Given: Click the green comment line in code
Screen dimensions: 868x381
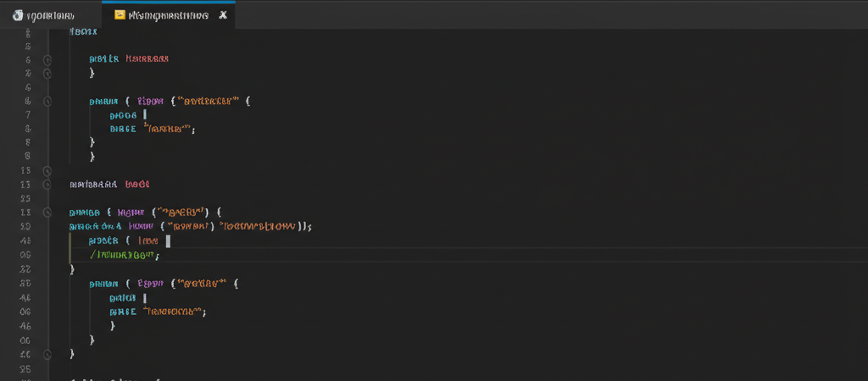Looking at the screenshot, I should pyautogui.click(x=124, y=256).
